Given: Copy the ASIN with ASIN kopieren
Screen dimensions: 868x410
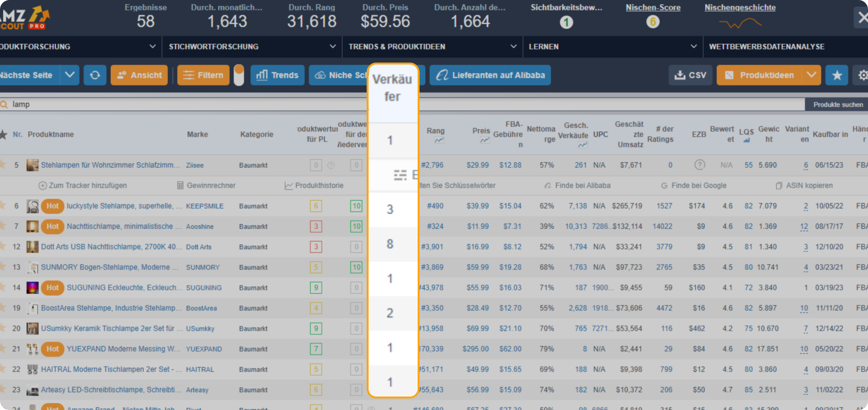Looking at the screenshot, I should point(804,185).
